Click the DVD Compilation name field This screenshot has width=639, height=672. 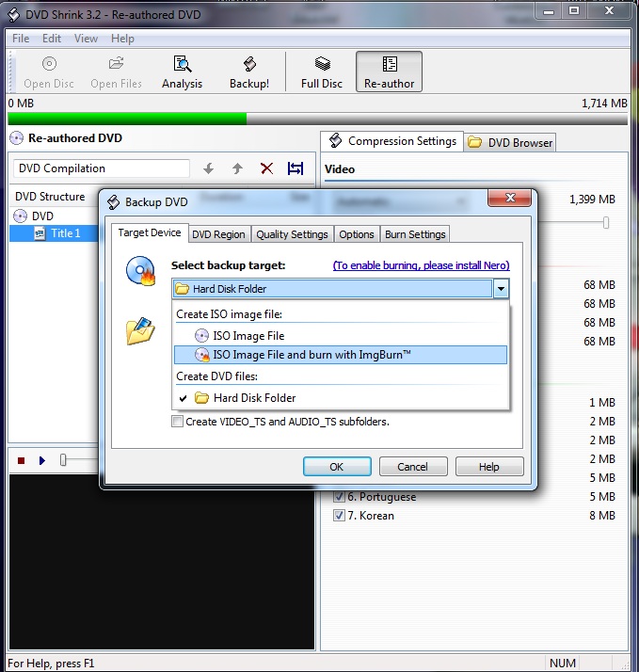[102, 168]
